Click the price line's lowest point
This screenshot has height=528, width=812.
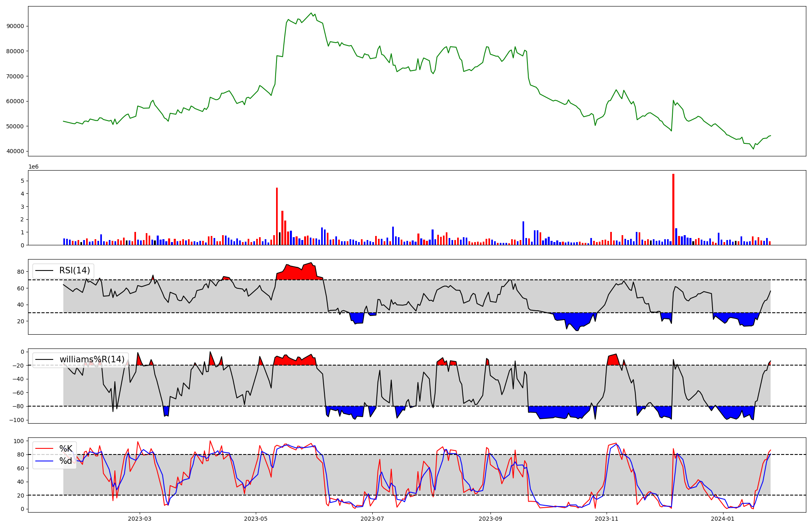754,149
